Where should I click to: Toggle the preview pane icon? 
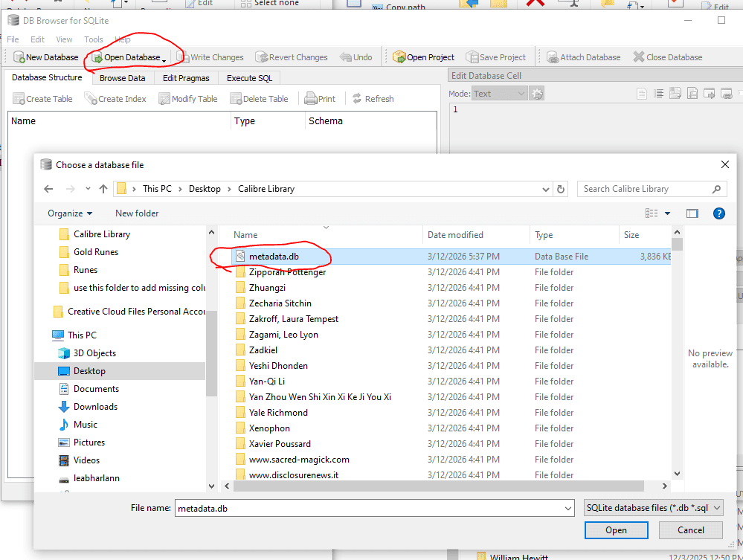click(692, 213)
